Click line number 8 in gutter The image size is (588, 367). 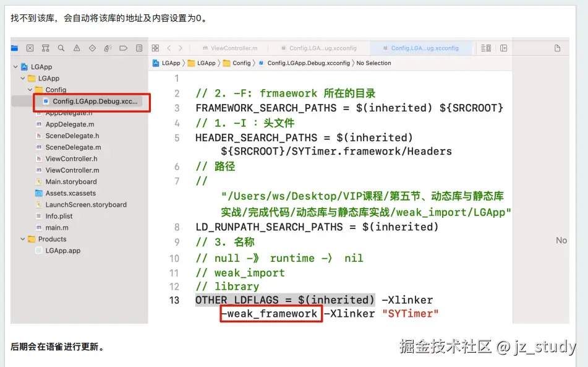coord(177,227)
